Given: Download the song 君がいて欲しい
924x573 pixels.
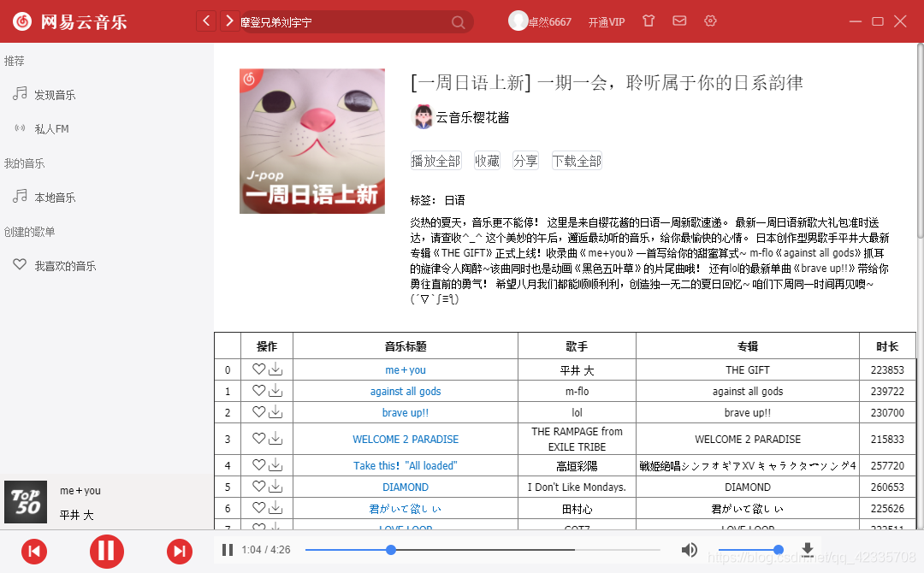Looking at the screenshot, I should pyautogui.click(x=275, y=508).
